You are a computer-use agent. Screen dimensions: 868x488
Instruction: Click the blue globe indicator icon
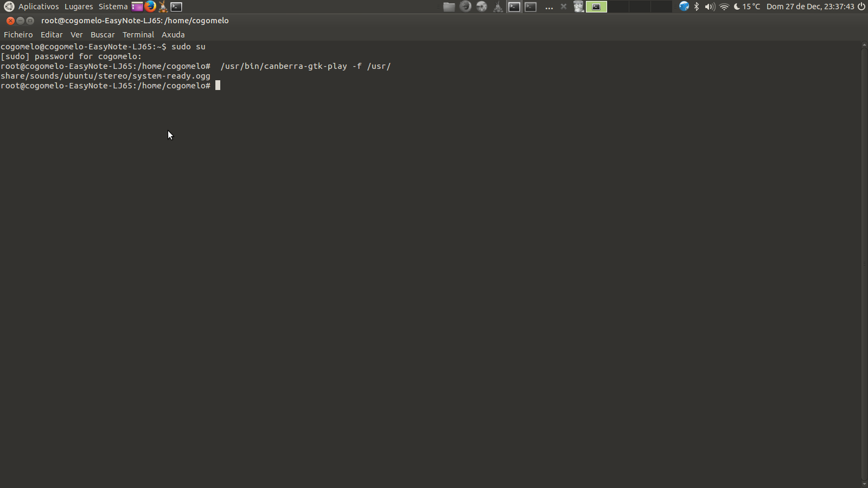[684, 7]
